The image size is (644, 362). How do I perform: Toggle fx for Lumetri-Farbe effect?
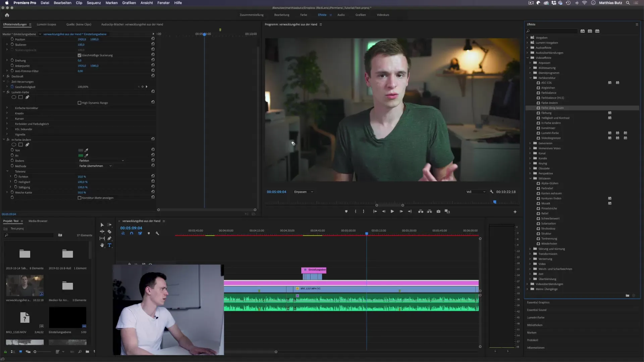click(8, 92)
